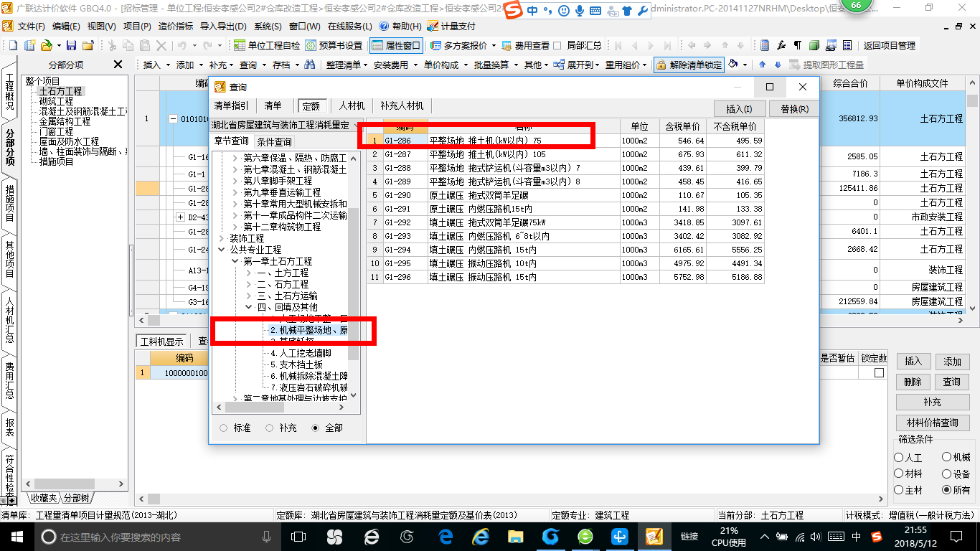The height and width of the screenshot is (551, 980).
Task: Select the 人工 filter radio button
Action: tap(899, 457)
